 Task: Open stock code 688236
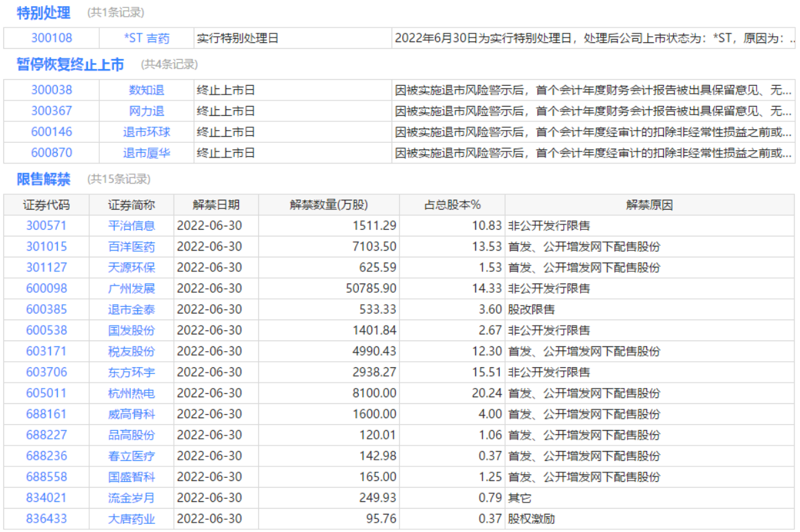click(46, 456)
